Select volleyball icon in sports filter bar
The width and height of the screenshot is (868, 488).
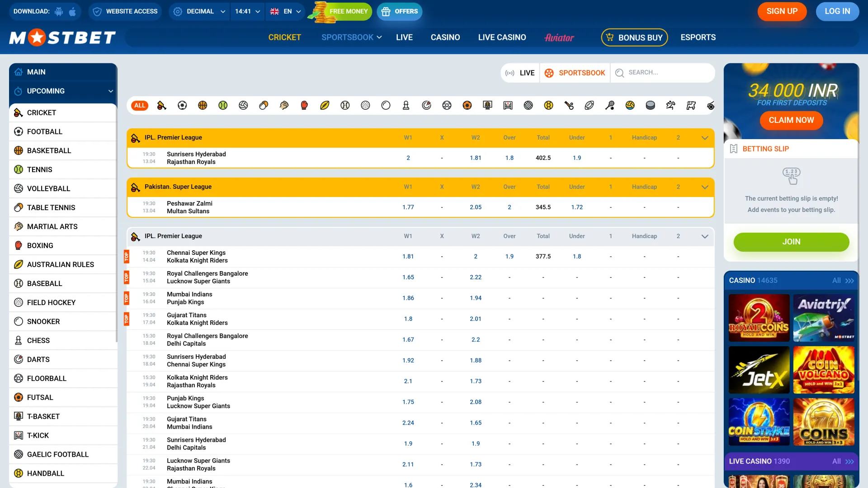click(243, 105)
